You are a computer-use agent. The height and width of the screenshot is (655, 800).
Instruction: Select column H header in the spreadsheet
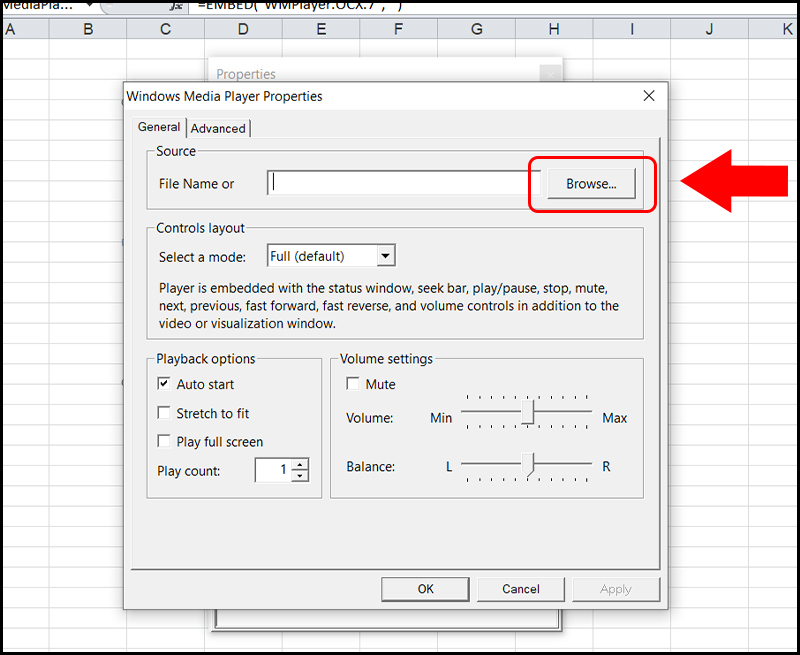pos(554,29)
